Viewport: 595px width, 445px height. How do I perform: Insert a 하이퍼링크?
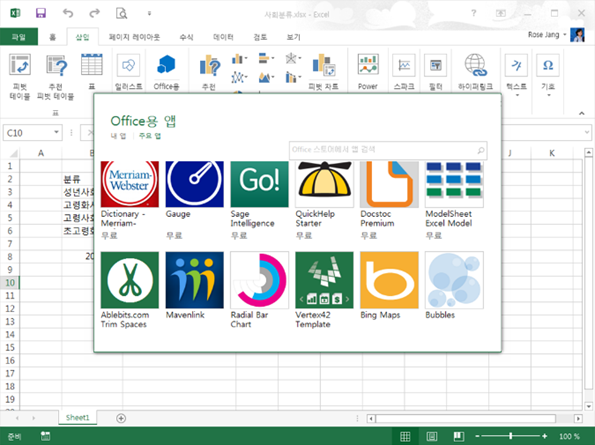(475, 71)
